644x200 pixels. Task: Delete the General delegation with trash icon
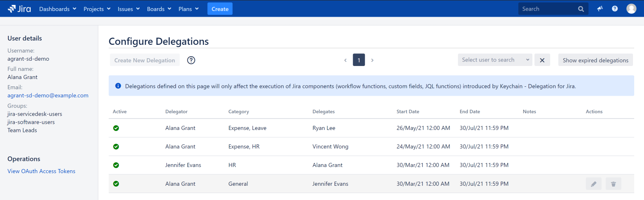pyautogui.click(x=613, y=184)
